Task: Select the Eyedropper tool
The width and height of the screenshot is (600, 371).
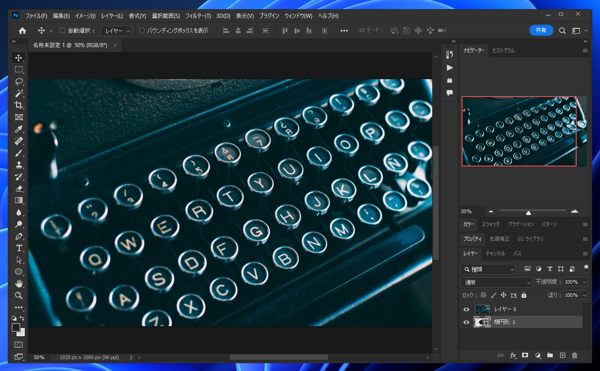Action: 18,129
